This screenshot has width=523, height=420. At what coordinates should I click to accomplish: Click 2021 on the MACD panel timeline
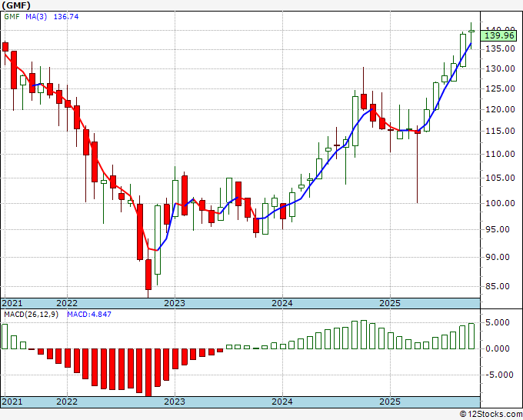tap(12, 402)
